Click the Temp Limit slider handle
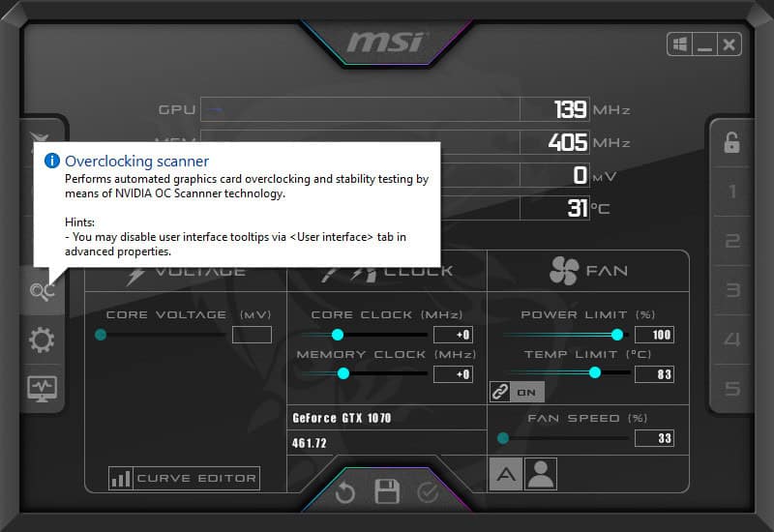Screen dimensions: 774x532 [595, 372]
